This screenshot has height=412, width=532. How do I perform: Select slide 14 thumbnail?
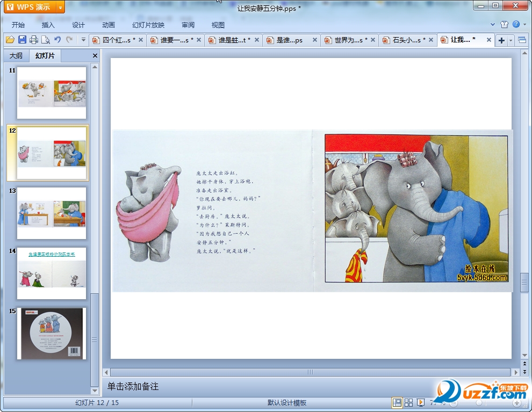tap(52, 273)
